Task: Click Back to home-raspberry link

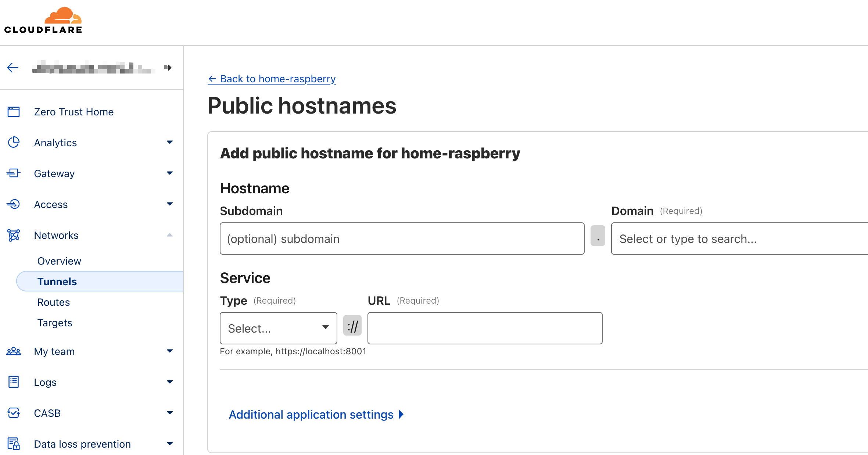Action: [x=272, y=79]
